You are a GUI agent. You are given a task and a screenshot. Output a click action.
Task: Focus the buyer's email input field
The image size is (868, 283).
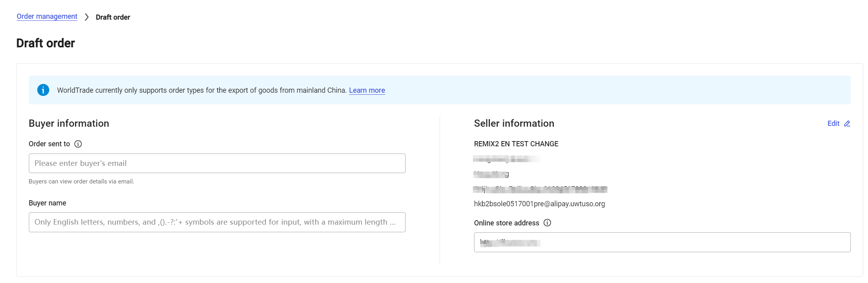217,163
